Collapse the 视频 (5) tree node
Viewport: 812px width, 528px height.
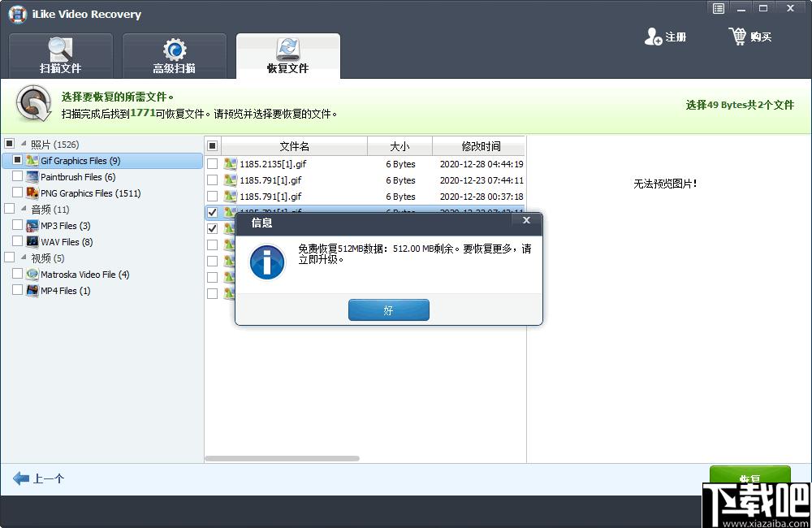click(23, 258)
